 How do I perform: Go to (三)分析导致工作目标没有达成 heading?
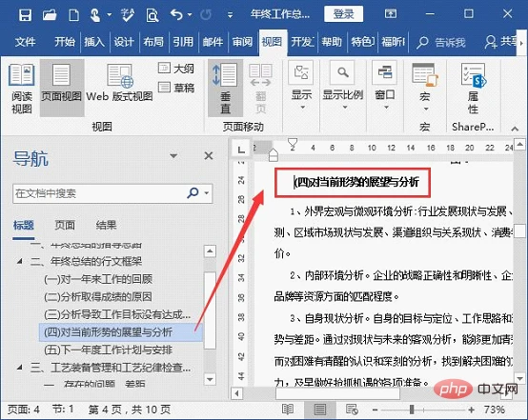[117, 314]
